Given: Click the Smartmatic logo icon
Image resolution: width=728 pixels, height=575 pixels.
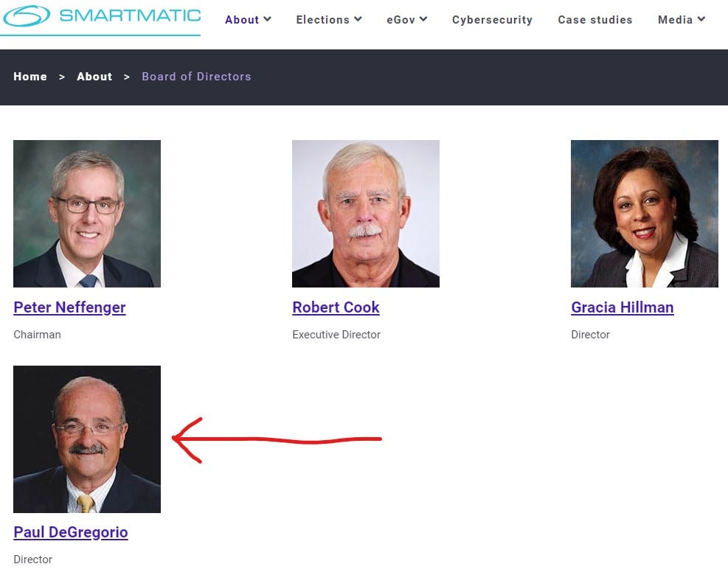Looking at the screenshot, I should [x=27, y=15].
